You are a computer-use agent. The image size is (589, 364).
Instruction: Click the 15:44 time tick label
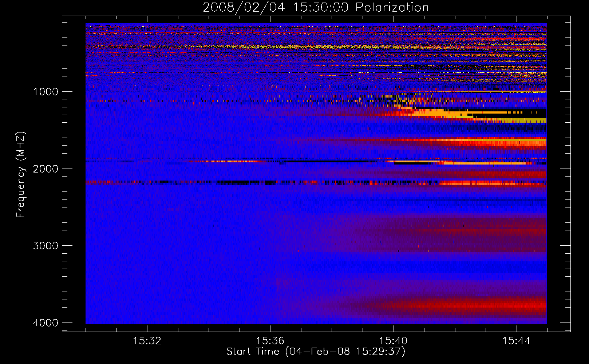pos(517,341)
